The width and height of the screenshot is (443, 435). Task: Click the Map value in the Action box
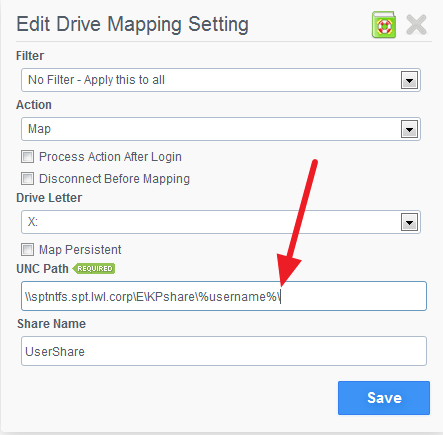point(39,129)
